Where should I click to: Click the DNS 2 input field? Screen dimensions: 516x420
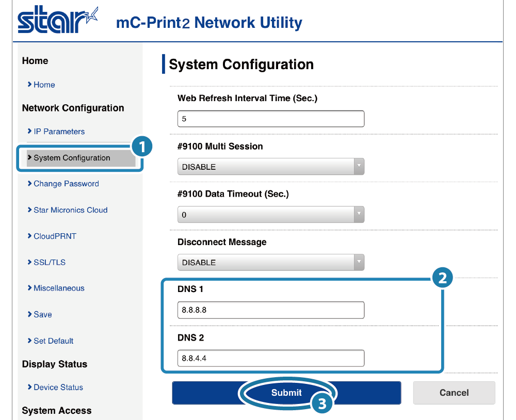tap(271, 358)
